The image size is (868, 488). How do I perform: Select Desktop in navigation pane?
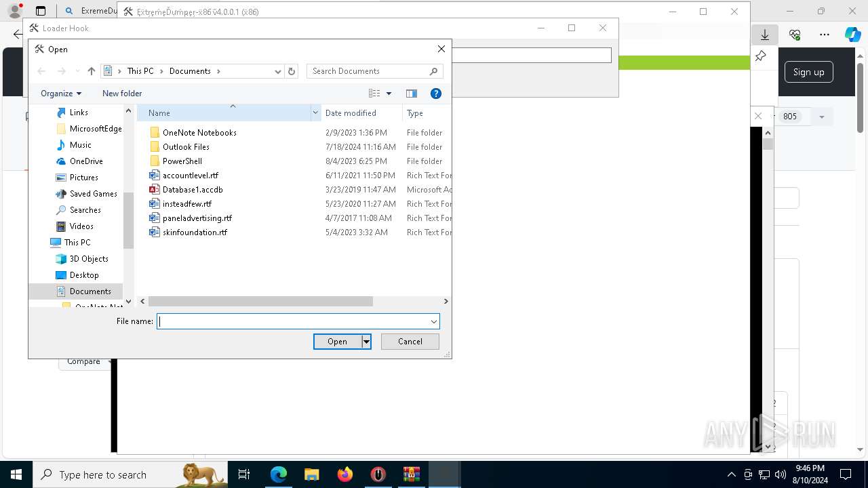coord(84,275)
